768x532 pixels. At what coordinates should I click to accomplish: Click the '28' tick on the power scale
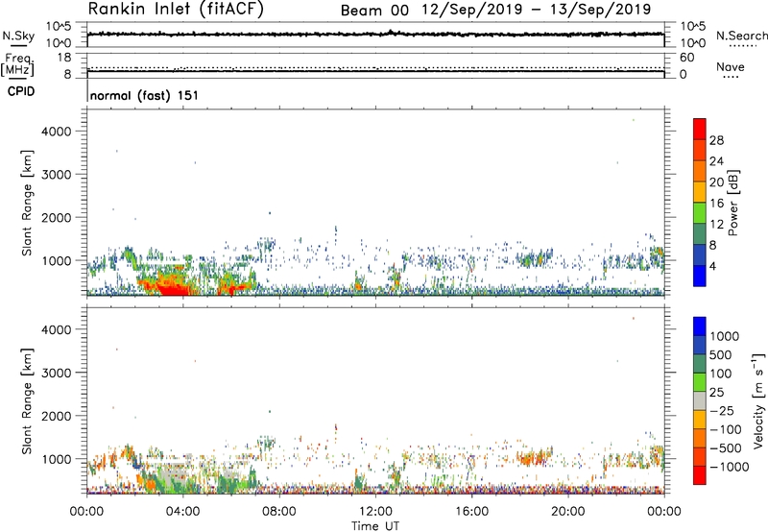pyautogui.click(x=716, y=140)
